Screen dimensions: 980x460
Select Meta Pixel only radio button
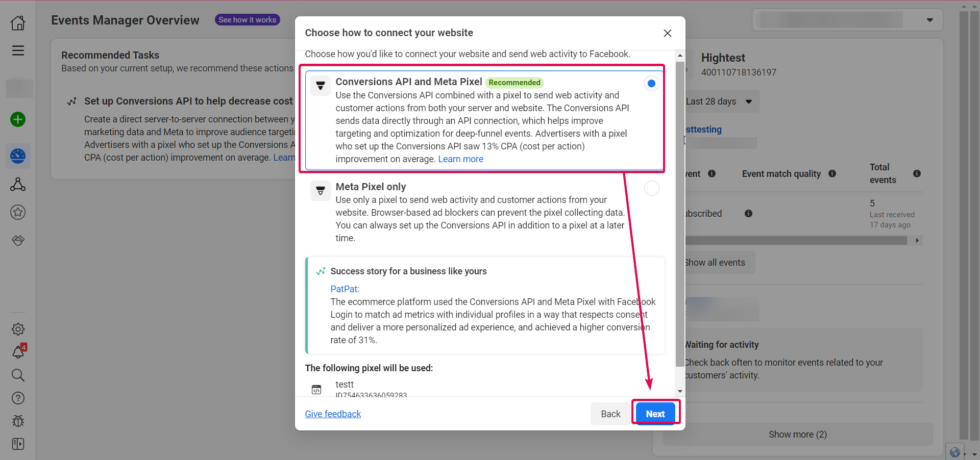tap(651, 188)
